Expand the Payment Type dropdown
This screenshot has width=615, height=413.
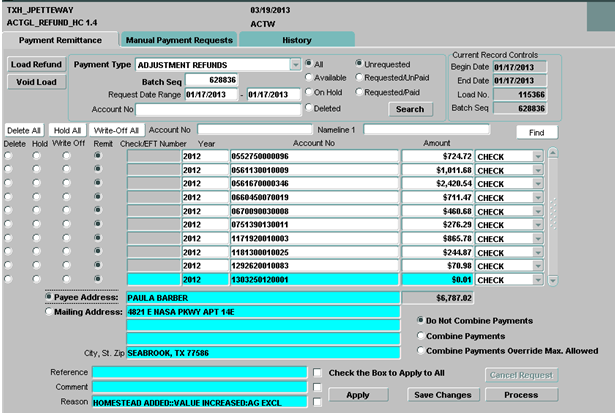(295, 64)
